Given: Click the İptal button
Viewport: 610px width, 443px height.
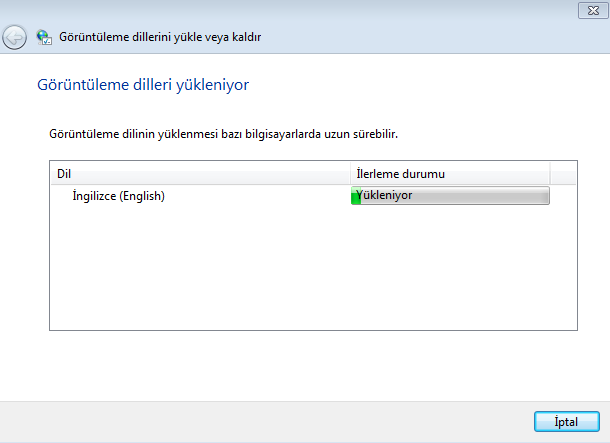Looking at the screenshot, I should click(566, 422).
